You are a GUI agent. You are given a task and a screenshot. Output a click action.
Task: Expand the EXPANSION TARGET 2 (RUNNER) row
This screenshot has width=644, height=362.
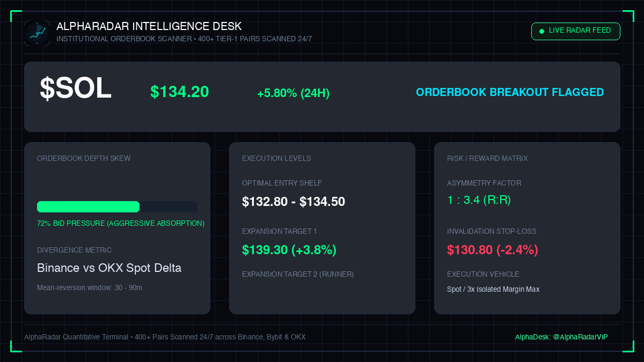298,274
